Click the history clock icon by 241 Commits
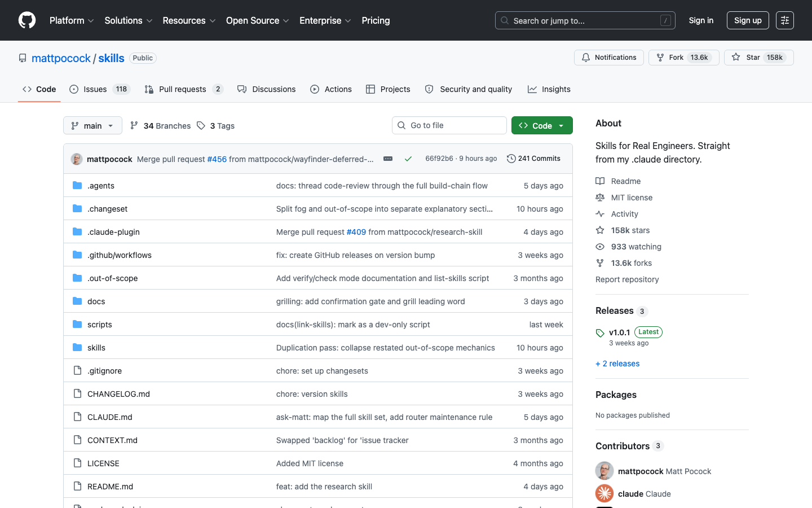812x508 pixels. (x=511, y=159)
